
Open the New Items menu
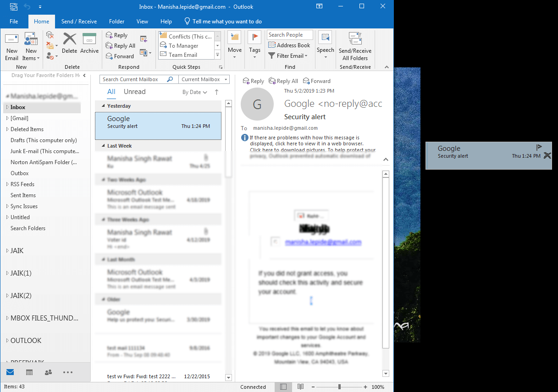pyautogui.click(x=31, y=47)
